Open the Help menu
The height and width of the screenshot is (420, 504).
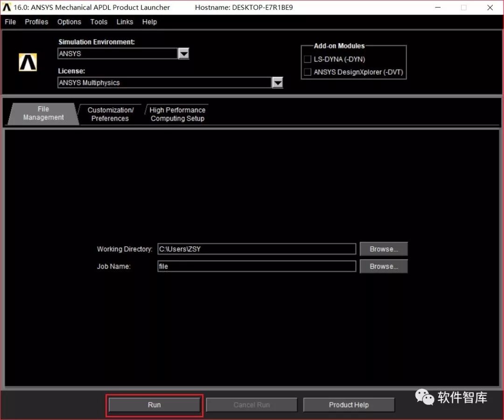tap(149, 22)
